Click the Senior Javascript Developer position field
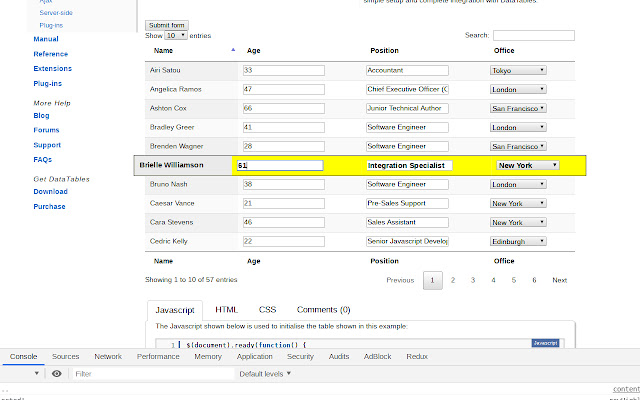This screenshot has height=400, width=640. coord(407,241)
